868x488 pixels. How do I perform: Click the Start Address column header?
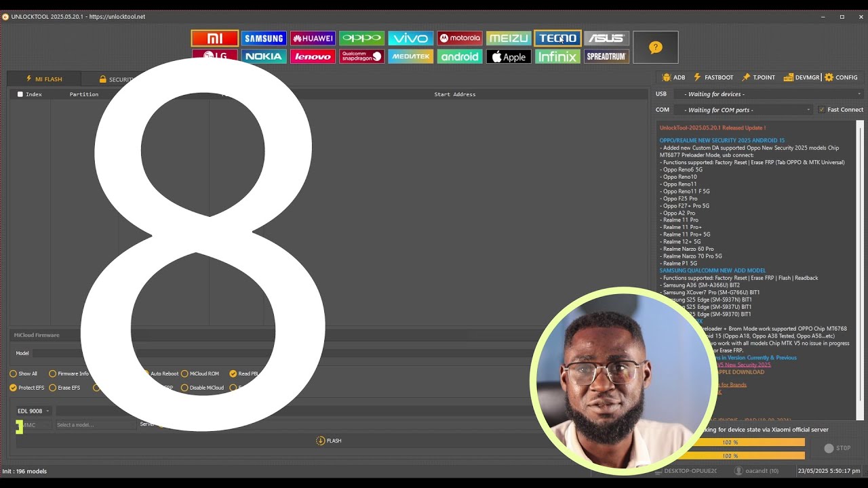[455, 94]
